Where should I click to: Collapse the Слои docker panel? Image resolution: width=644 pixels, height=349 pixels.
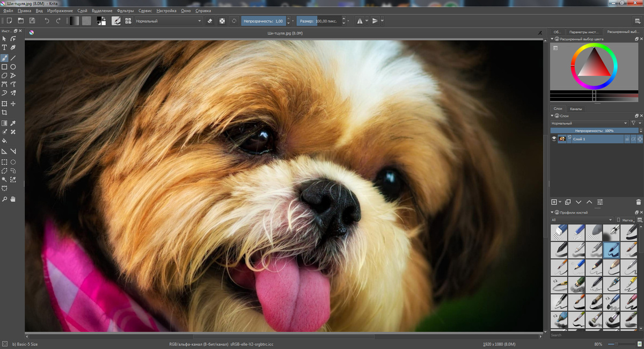click(552, 115)
